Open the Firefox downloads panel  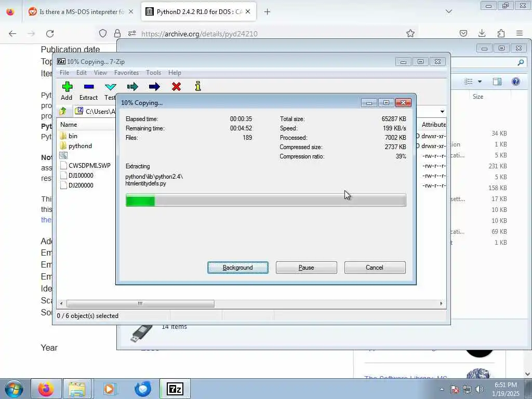[x=482, y=33]
